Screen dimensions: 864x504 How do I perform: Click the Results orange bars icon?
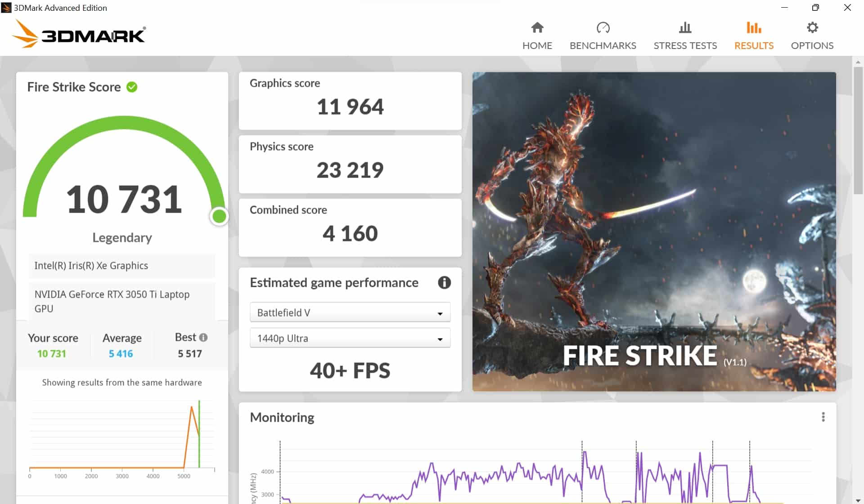754,28
